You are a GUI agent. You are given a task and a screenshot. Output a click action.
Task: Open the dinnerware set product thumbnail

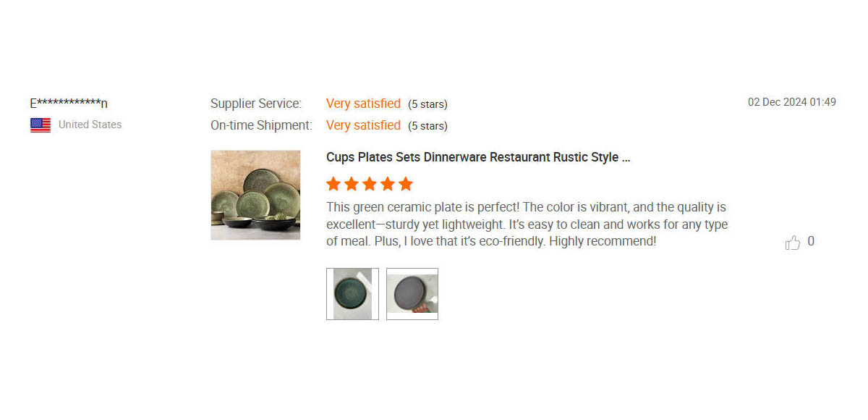[255, 195]
